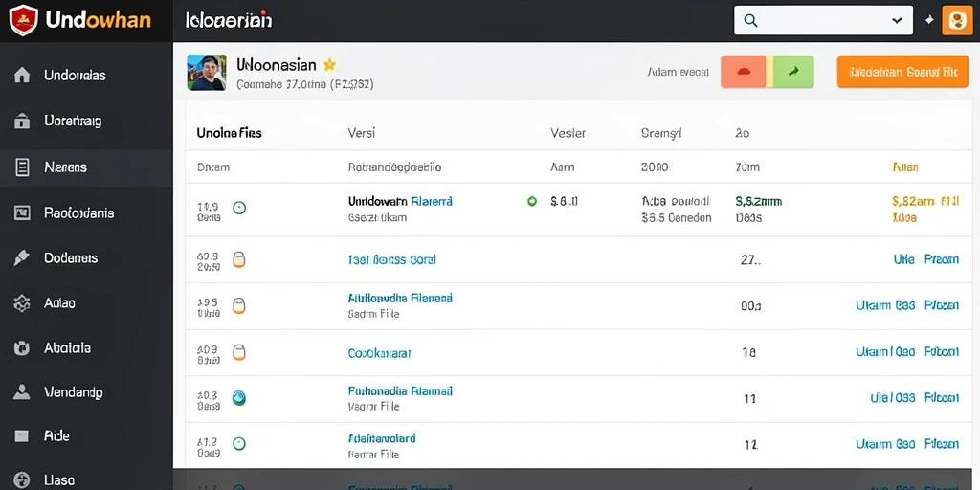
Task: Switch to the Versi column header
Action: tap(361, 133)
